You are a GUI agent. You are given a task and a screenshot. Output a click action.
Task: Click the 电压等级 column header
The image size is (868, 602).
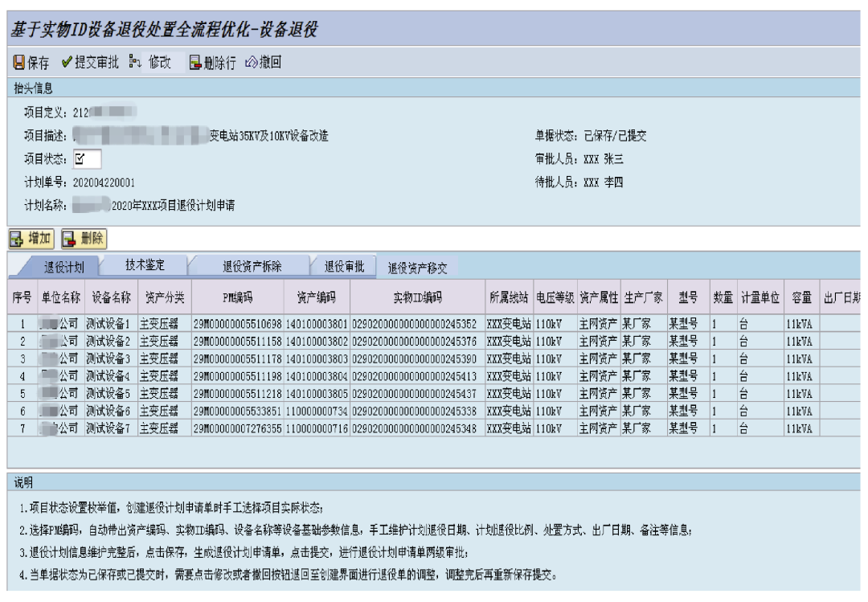point(555,297)
